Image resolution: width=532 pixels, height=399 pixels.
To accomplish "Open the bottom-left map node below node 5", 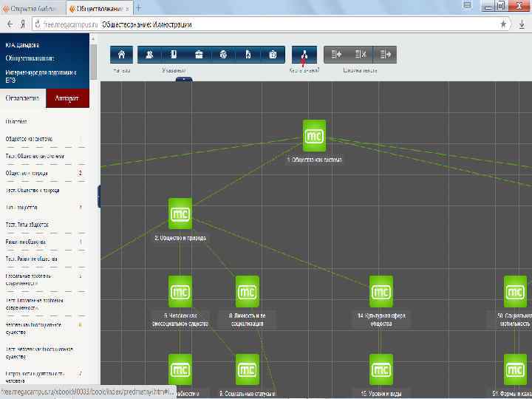I will pos(180,370).
